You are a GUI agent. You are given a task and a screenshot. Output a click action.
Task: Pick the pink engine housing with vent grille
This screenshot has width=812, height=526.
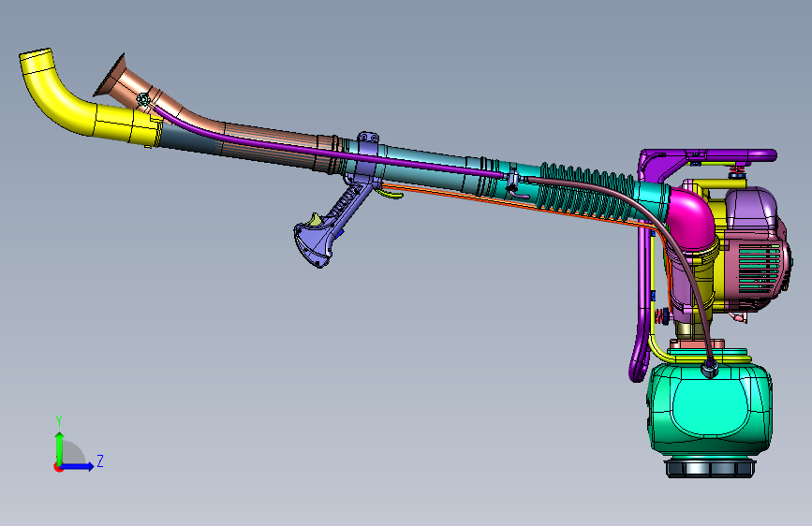pyautogui.click(x=756, y=271)
